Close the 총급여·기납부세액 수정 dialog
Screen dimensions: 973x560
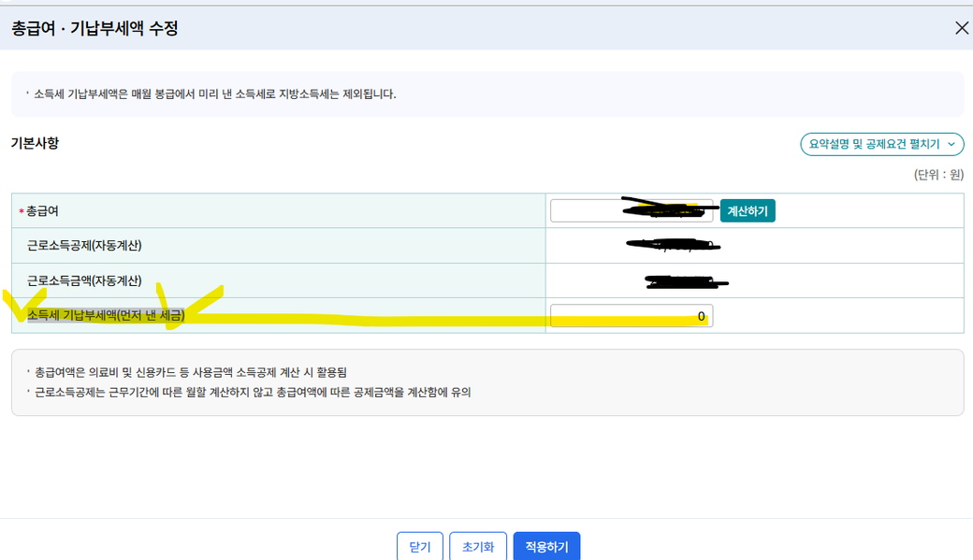point(961,28)
